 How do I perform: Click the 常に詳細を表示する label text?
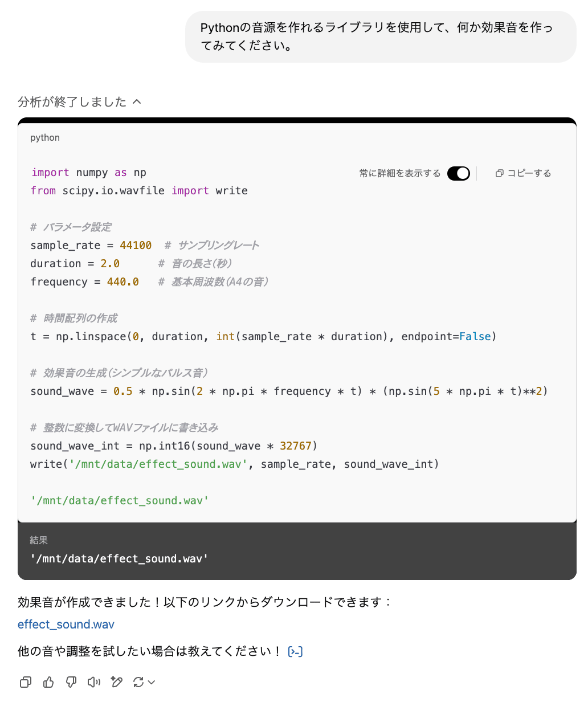[400, 173]
